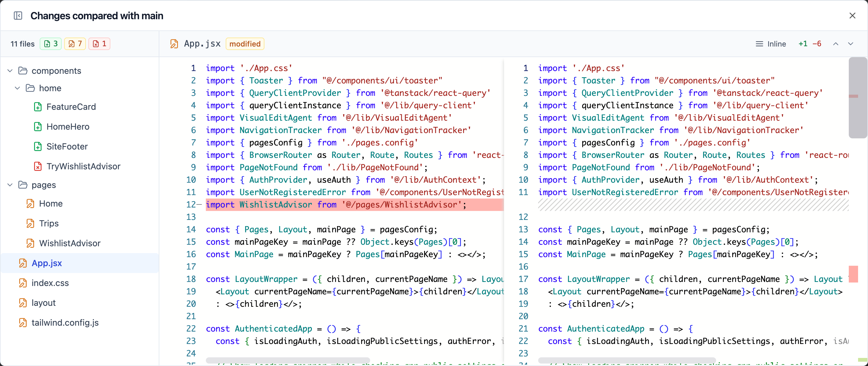Collapse the pages folder chevron

point(10,185)
